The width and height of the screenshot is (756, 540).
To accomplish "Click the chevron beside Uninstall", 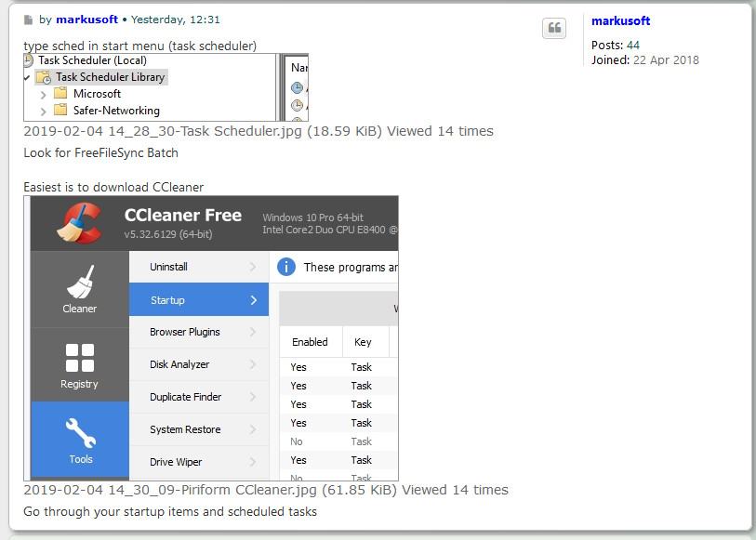I will click(x=253, y=267).
